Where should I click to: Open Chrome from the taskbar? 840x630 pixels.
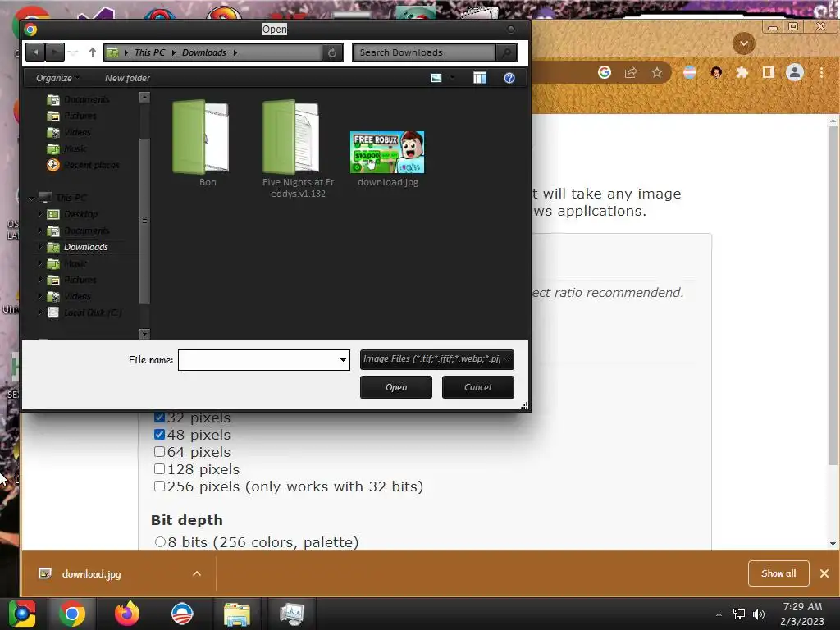[72, 614]
